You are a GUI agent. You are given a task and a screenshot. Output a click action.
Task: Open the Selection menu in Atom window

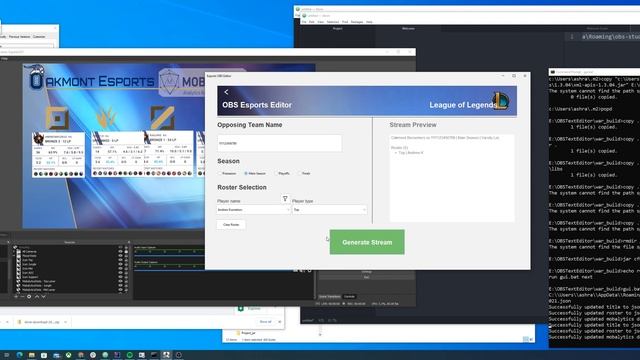(x=333, y=22)
